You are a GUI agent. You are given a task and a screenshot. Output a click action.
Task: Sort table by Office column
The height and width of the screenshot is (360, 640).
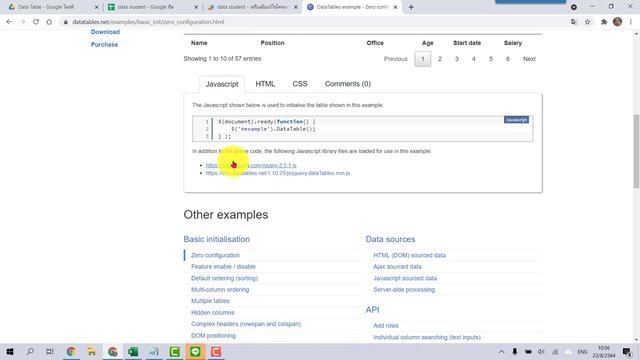pyautogui.click(x=375, y=43)
